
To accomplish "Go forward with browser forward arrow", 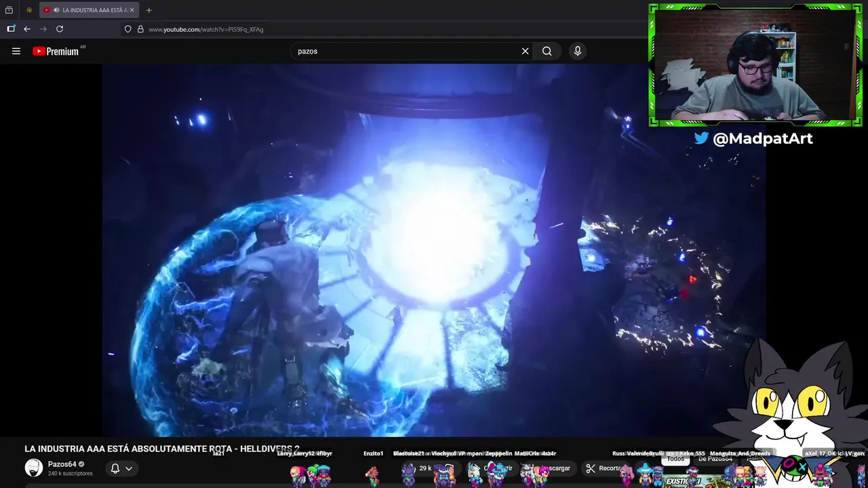I will 43,29.
